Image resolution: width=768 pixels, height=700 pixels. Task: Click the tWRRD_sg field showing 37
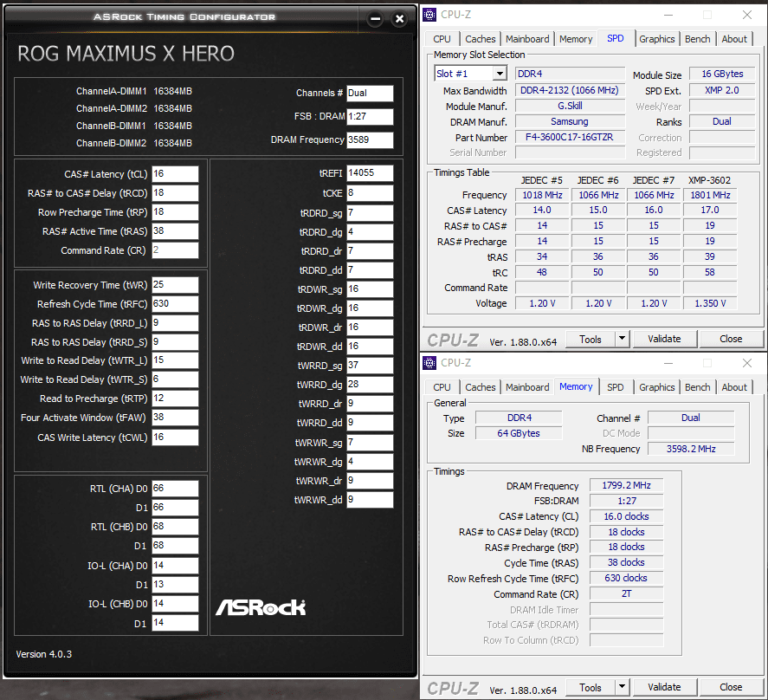[370, 366]
